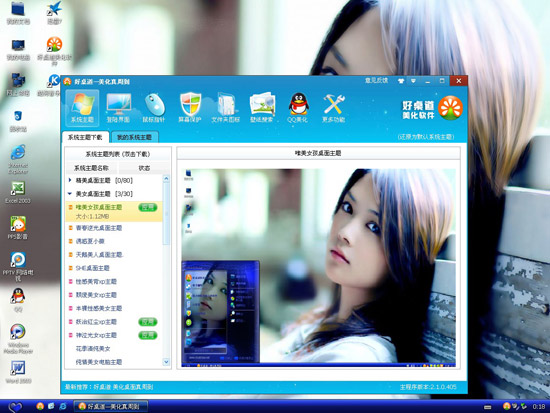Open the title bar dropdown menu arrow
550x413 pixels.
click(414, 81)
